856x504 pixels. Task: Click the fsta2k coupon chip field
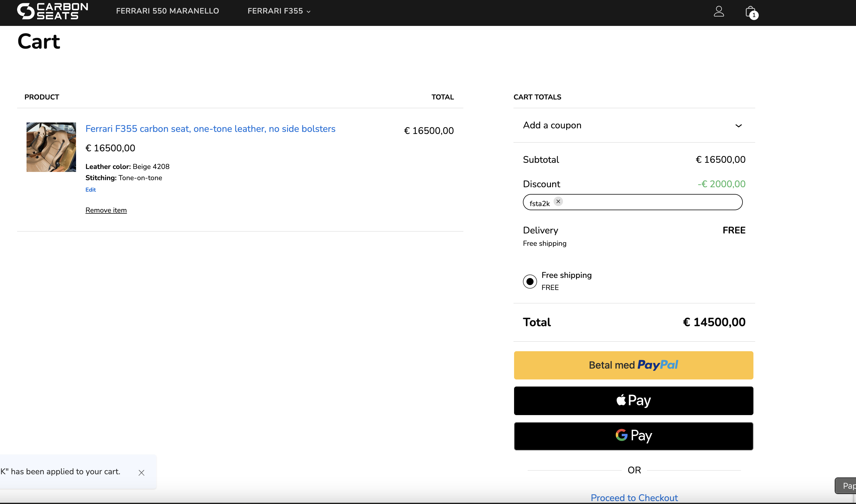(x=632, y=202)
